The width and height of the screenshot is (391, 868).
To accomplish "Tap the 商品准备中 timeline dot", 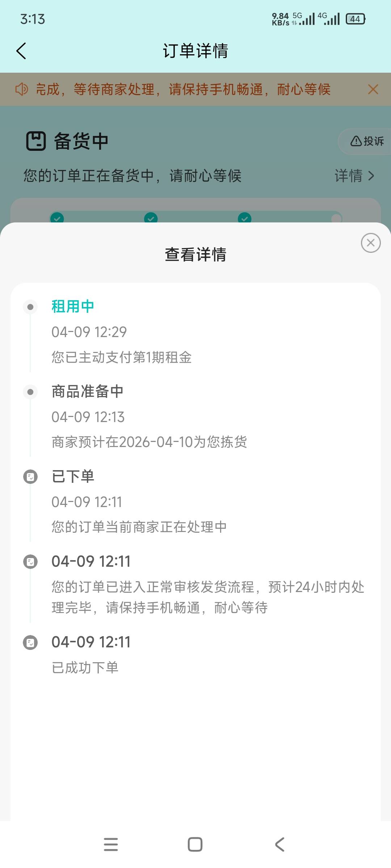I will point(30,392).
